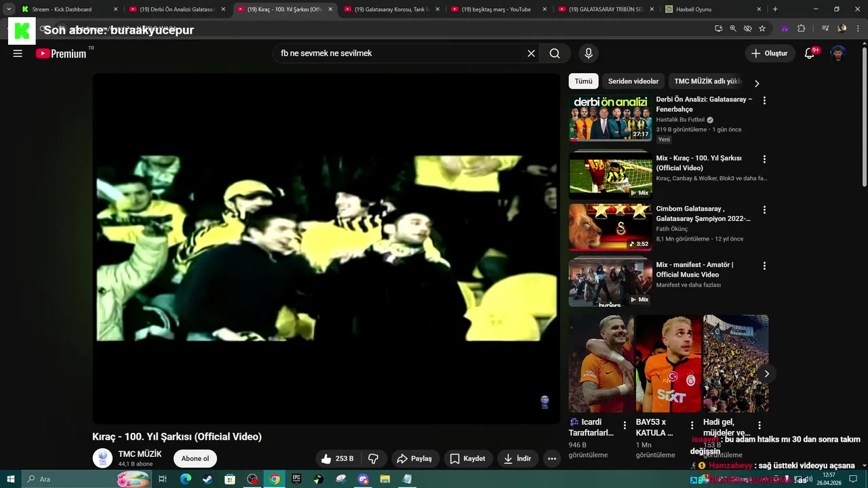This screenshot has width=868, height=488.
Task: Open Chrome profile avatar
Action: pyautogui.click(x=842, y=28)
